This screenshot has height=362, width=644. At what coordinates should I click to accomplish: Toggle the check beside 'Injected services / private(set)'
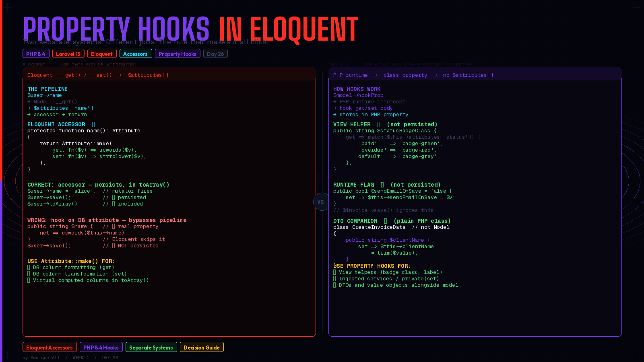335,278
